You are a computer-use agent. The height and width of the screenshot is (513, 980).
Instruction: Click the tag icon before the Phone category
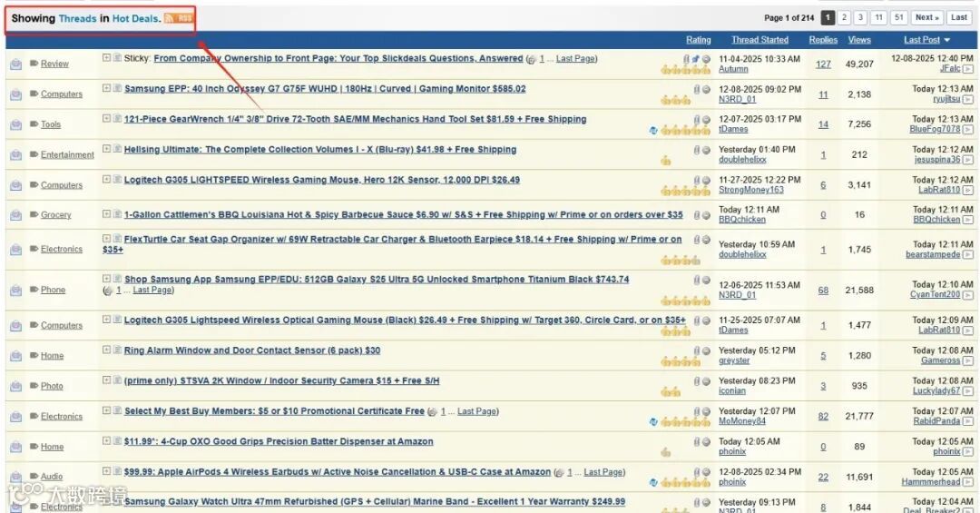point(34,289)
